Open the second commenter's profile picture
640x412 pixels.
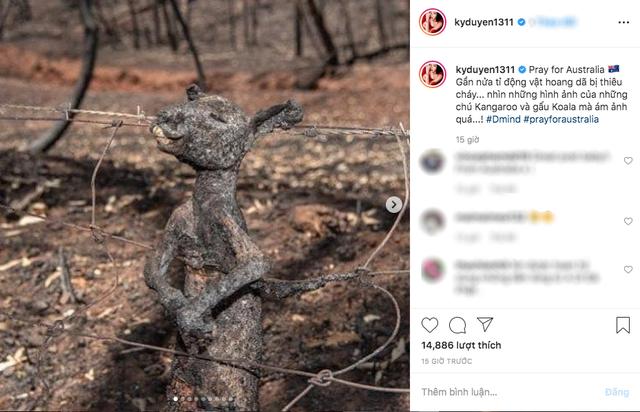(432, 221)
